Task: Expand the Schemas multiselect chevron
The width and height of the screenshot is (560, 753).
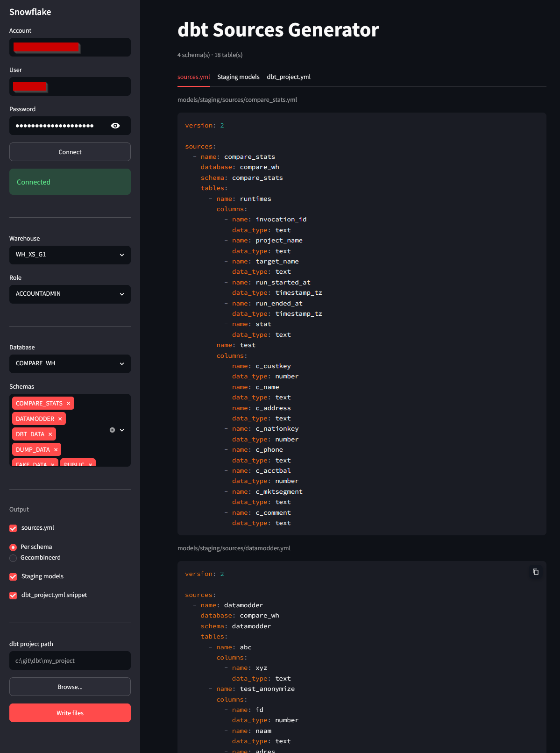Action: pos(122,430)
